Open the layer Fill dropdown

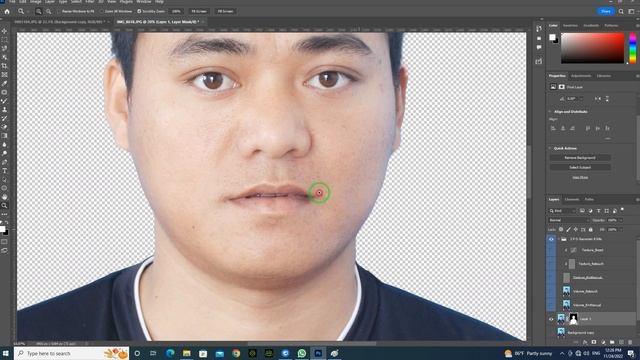[x=621, y=230]
